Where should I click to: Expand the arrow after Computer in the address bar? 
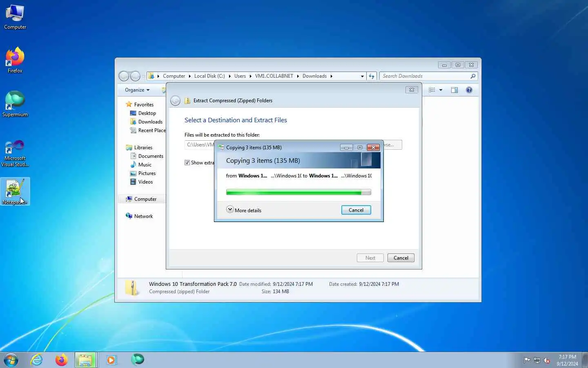[189, 76]
